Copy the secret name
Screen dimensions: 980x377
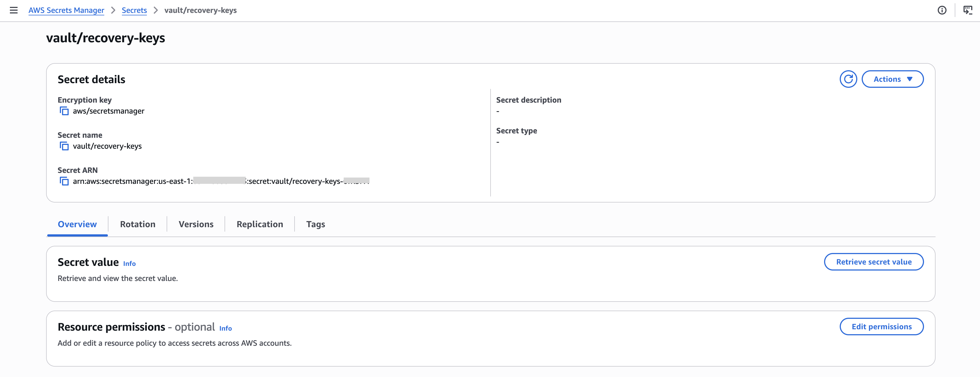[64, 146]
